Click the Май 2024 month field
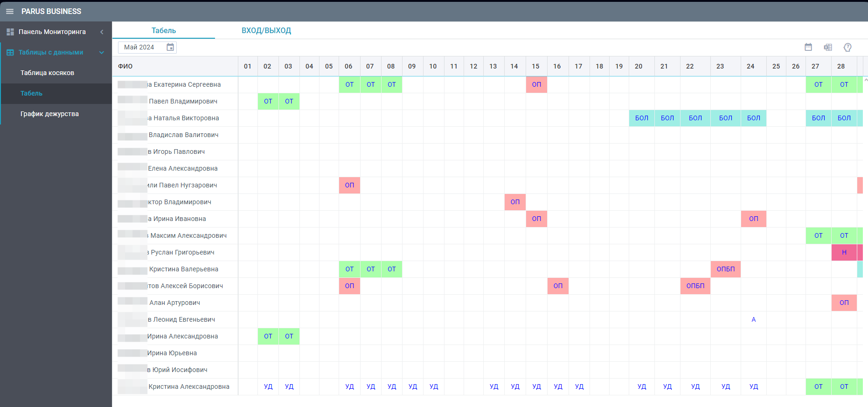868x407 pixels. coord(147,47)
